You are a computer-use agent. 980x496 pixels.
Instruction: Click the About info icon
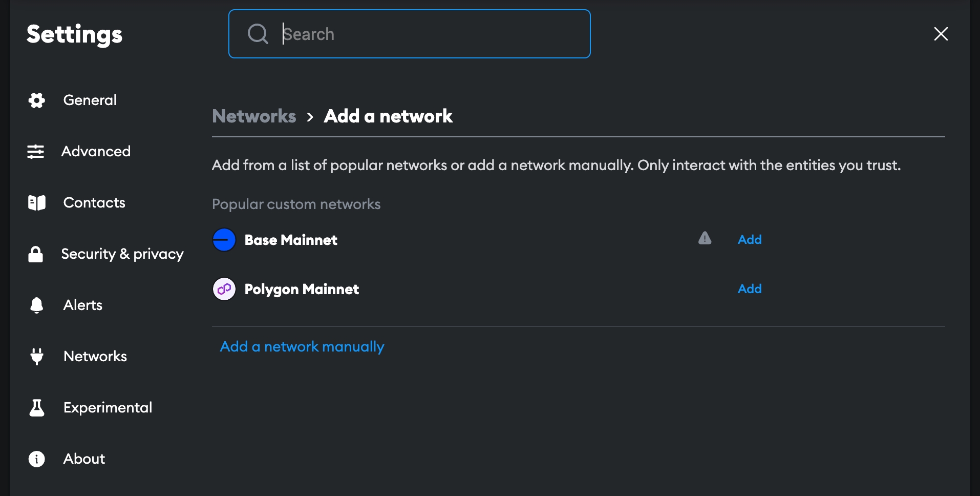[36, 459]
